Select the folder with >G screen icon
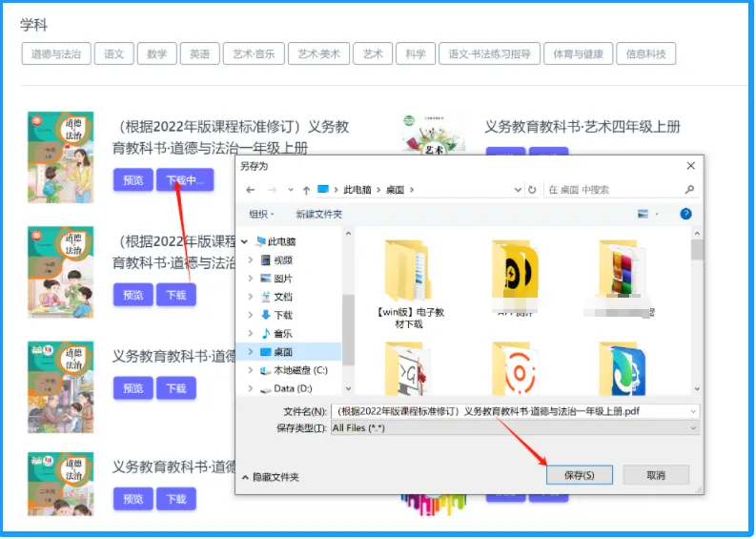 [408, 368]
